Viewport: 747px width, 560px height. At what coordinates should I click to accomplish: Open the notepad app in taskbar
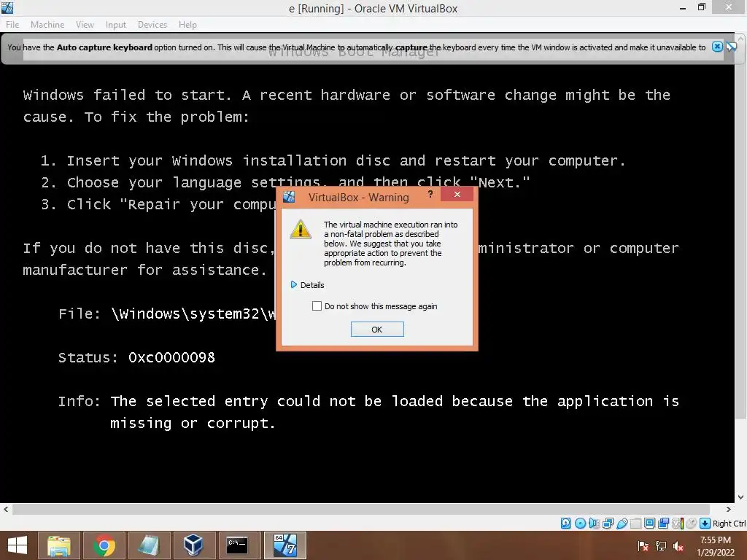(148, 545)
